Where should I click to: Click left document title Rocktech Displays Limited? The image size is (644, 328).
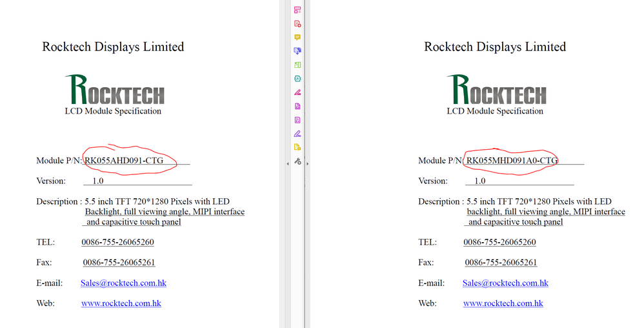pos(113,47)
